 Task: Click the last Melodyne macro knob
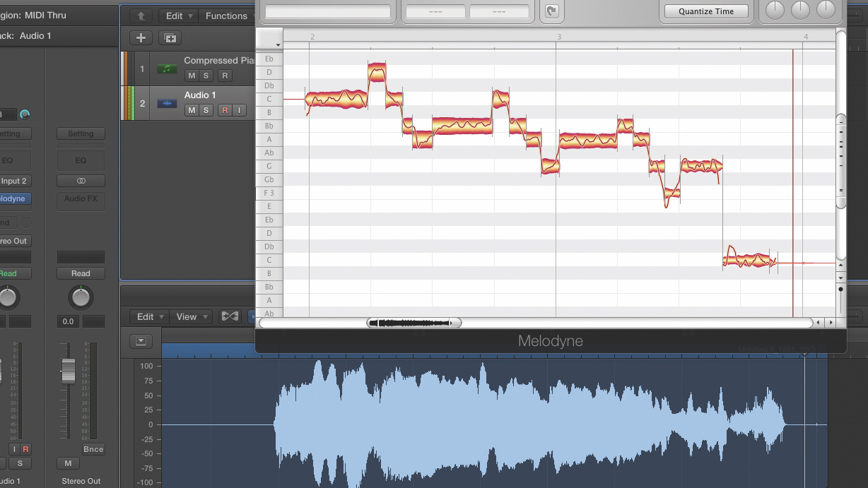point(826,10)
